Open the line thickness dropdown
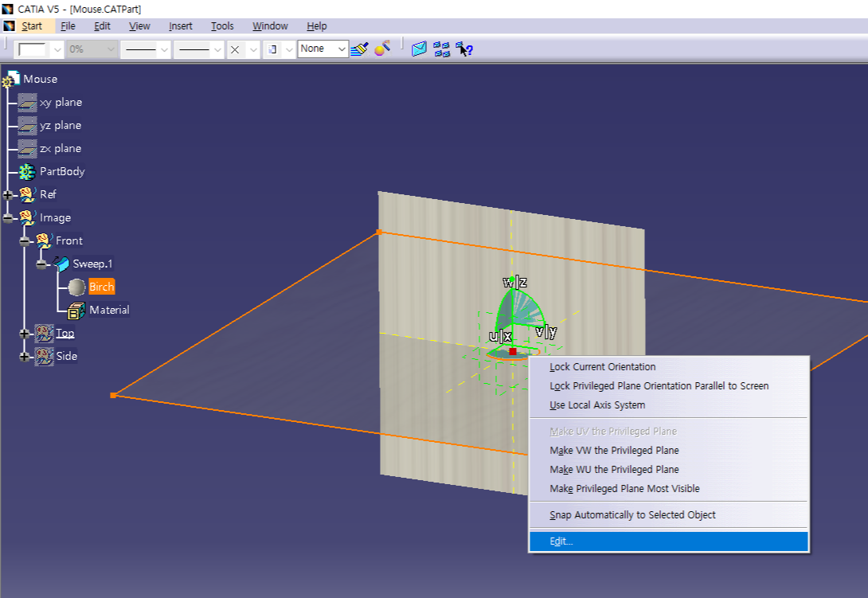Image resolution: width=868 pixels, height=598 pixels. pos(164,49)
